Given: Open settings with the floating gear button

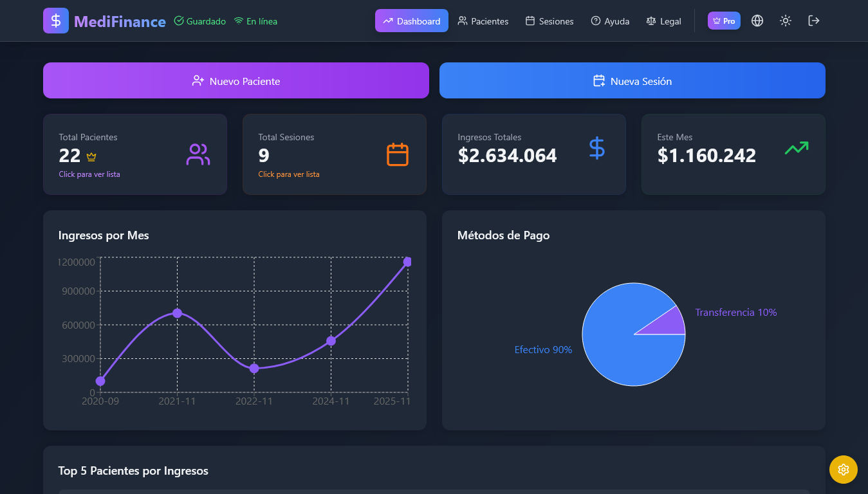Looking at the screenshot, I should point(844,470).
